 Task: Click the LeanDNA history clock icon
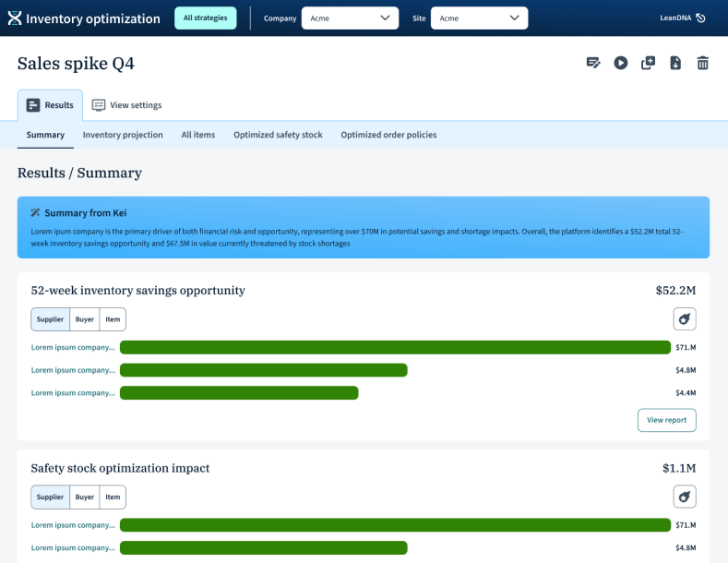coord(701,18)
